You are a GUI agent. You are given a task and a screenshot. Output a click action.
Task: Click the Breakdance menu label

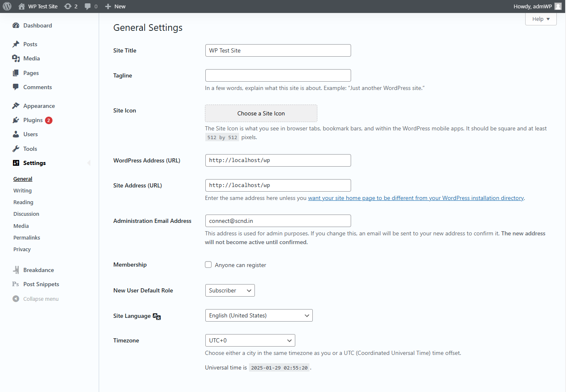tap(39, 270)
